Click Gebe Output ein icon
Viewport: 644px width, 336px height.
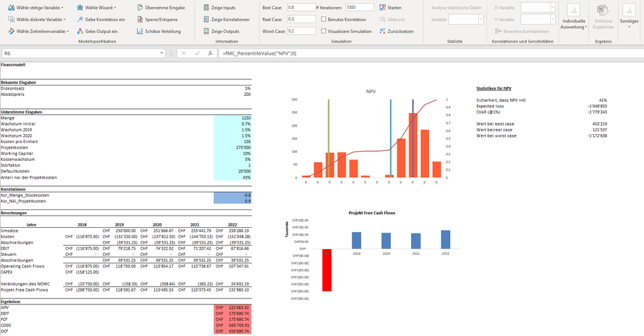click(x=80, y=31)
